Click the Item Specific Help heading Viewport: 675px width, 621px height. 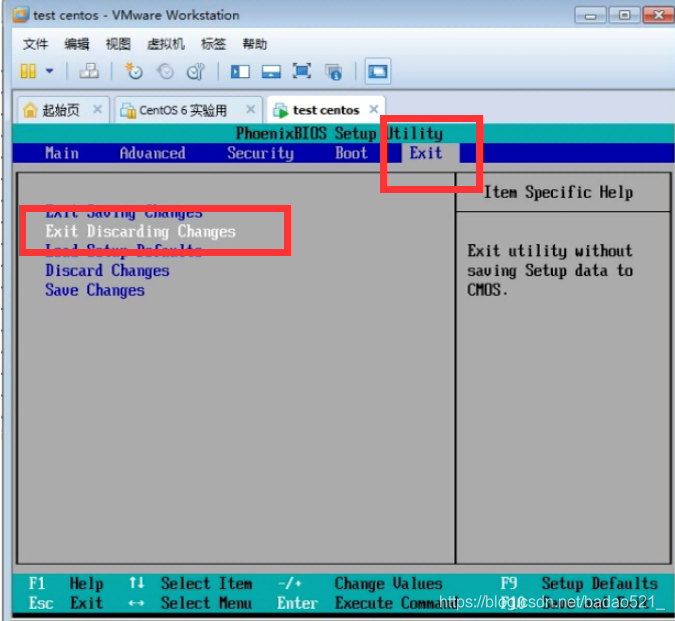click(558, 192)
